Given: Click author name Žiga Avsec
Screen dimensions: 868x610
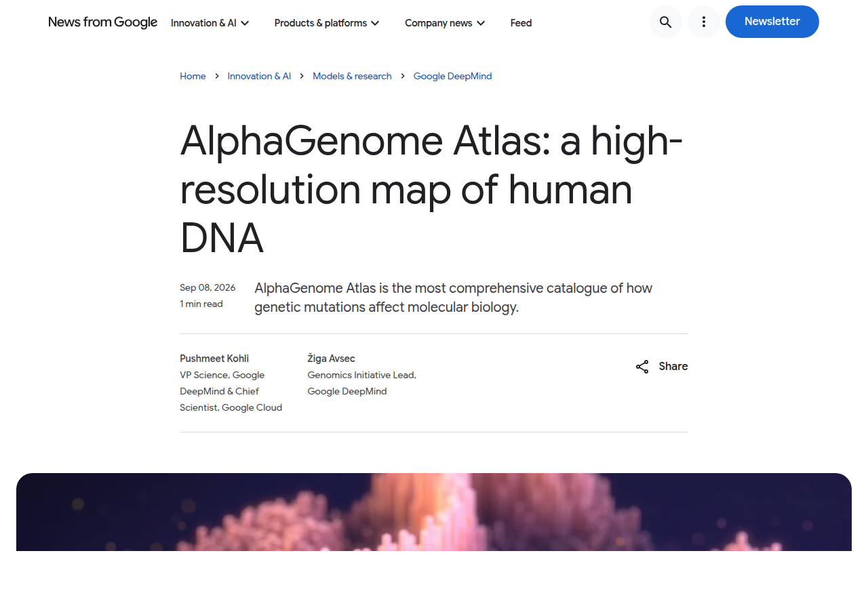Looking at the screenshot, I should (331, 359).
